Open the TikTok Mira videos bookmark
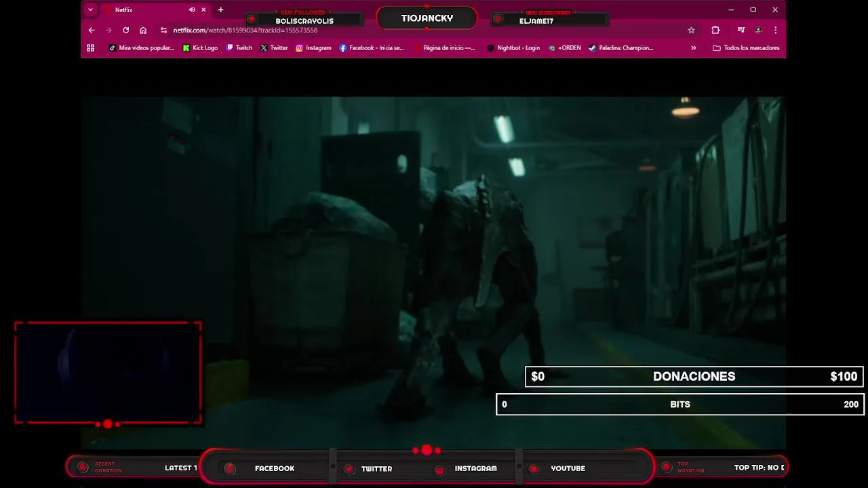Viewport: 868px width, 488px height. click(x=141, y=48)
